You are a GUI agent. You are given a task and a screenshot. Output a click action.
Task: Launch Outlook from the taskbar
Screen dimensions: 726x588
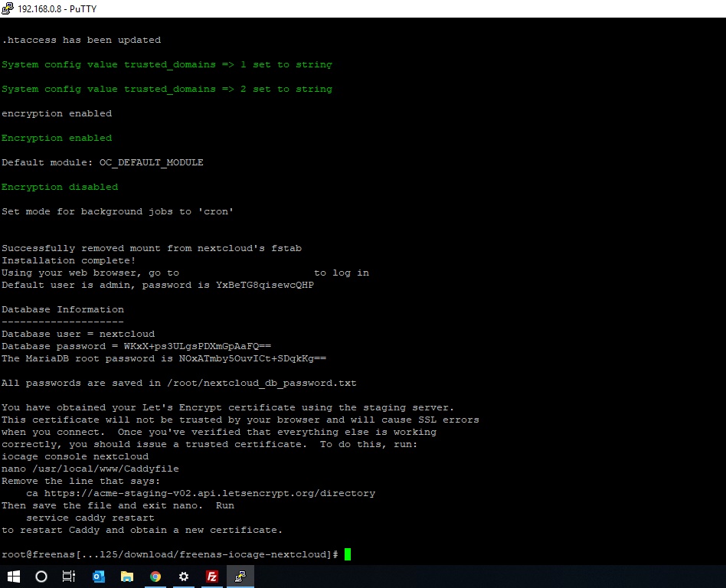(98, 577)
